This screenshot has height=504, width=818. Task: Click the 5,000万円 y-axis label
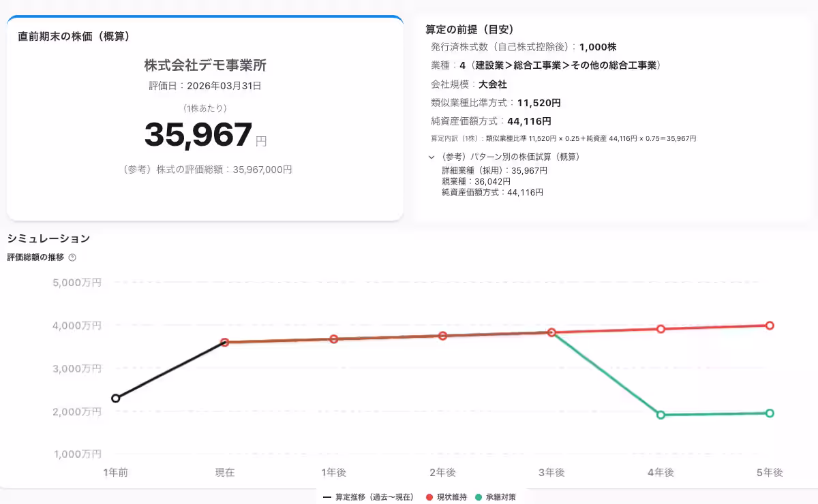pos(77,282)
